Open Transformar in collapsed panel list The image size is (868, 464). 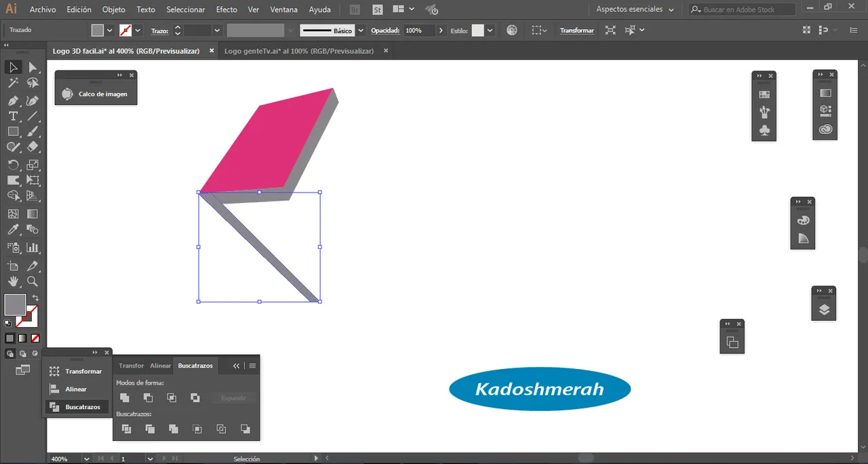coord(76,372)
